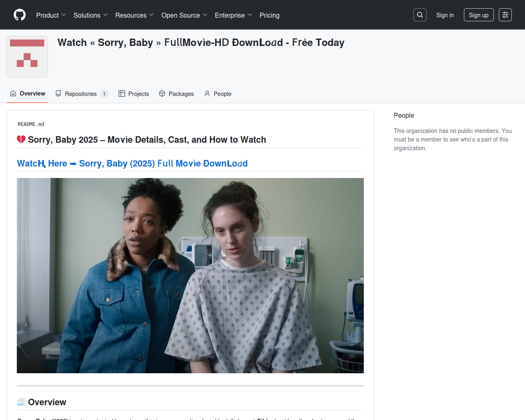This screenshot has height=420, width=525.
Task: Click the rain cloud emoji beside Overview
Action: pos(21,402)
